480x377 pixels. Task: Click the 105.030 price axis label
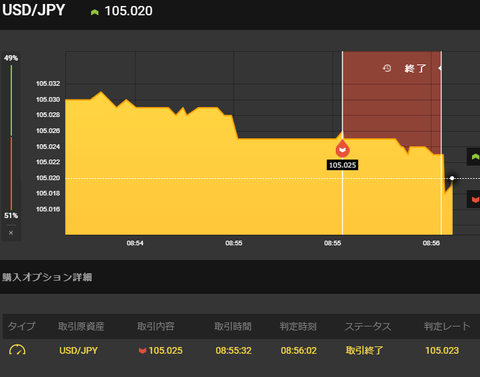tap(48, 99)
